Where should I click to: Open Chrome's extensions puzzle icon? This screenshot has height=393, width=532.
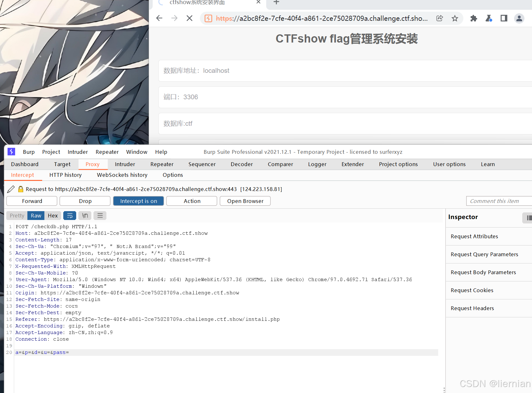click(x=473, y=18)
